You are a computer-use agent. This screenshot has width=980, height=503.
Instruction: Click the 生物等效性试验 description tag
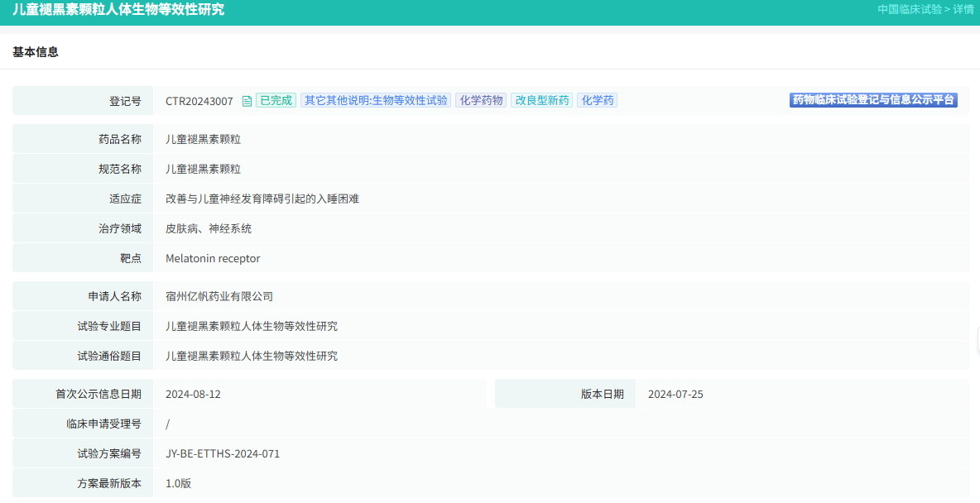pos(376,99)
